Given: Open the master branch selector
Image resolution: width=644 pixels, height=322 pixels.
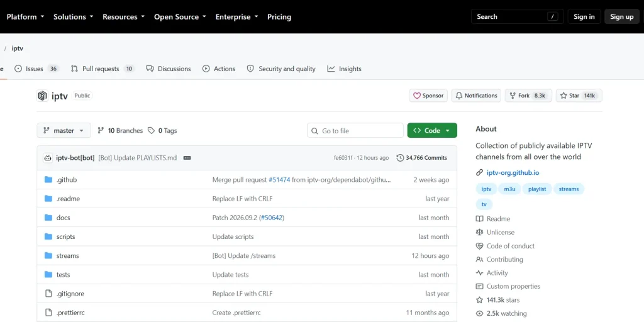Looking at the screenshot, I should click(64, 131).
